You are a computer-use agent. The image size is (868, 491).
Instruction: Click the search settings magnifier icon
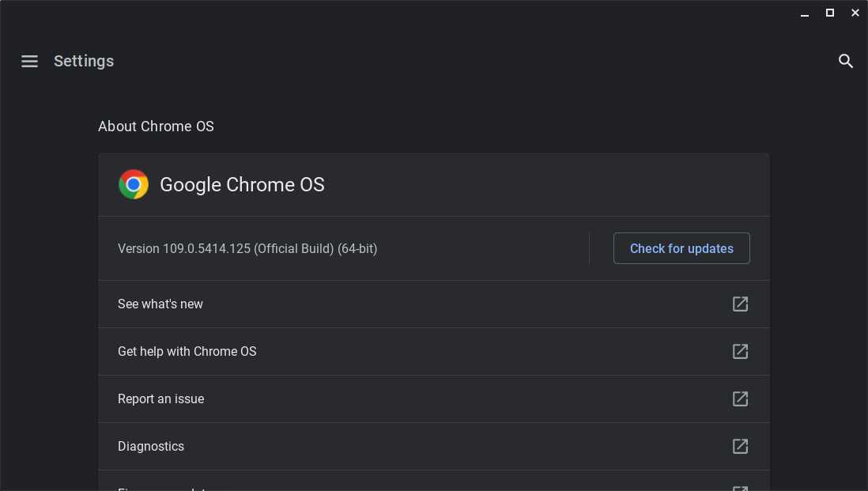tap(846, 61)
